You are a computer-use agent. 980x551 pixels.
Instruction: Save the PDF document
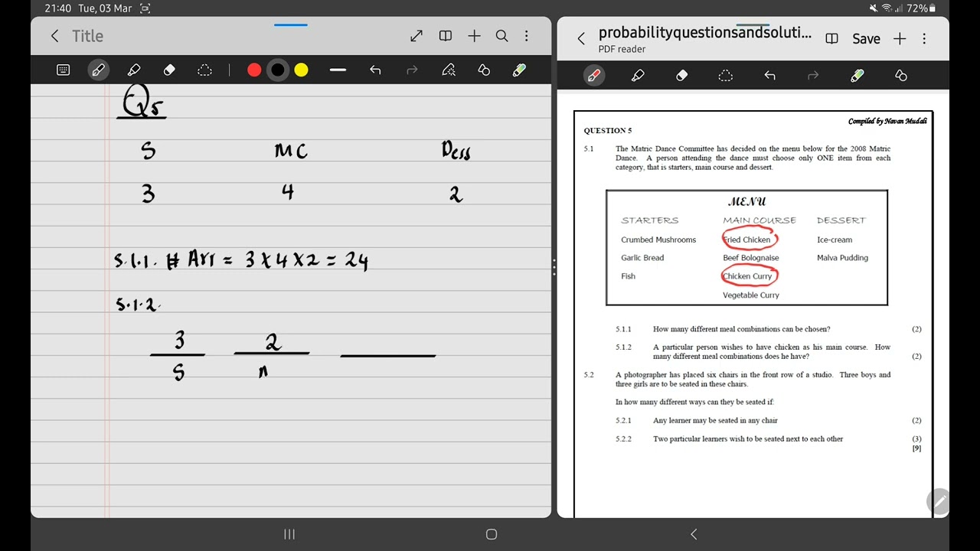[866, 38]
